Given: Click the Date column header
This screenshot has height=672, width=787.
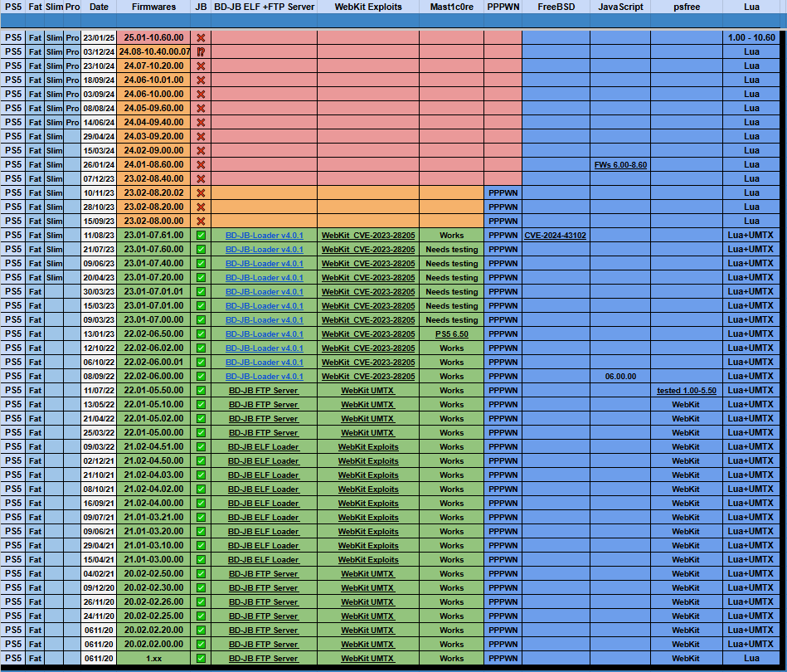Looking at the screenshot, I should (x=99, y=7).
